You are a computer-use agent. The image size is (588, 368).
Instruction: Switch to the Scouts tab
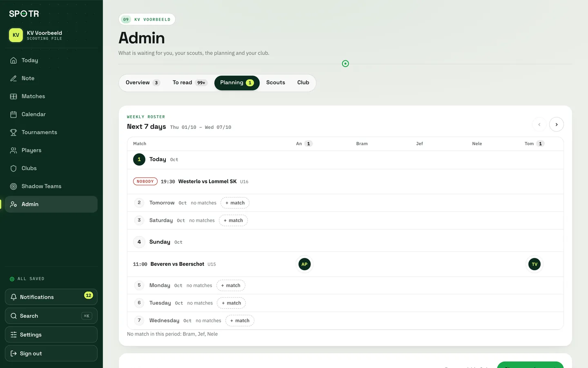click(276, 83)
